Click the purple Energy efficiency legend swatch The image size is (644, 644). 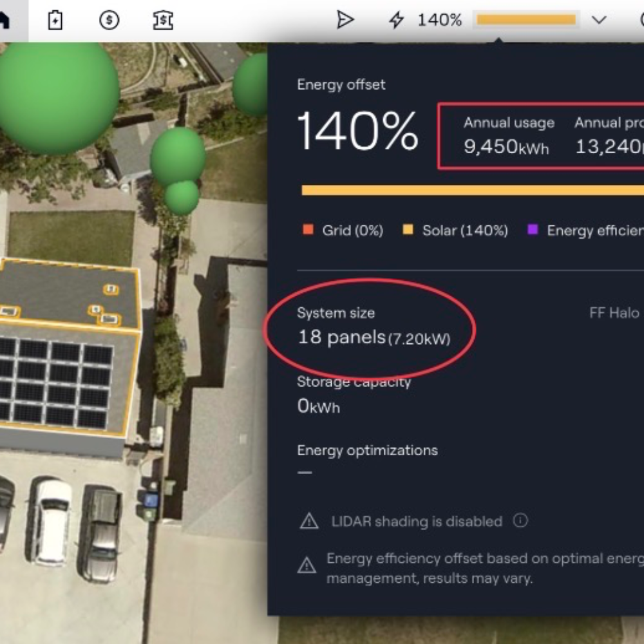[x=533, y=230]
